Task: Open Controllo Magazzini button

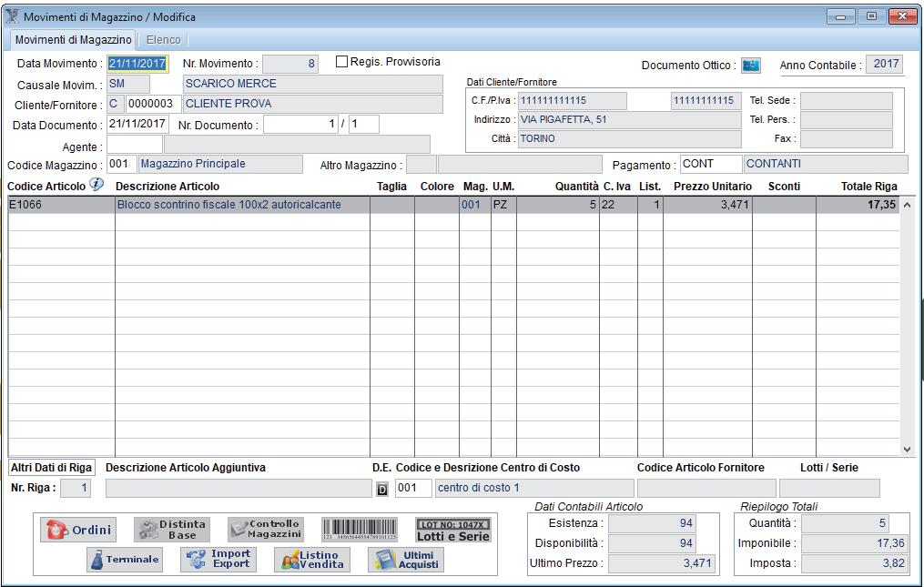Action: [x=266, y=530]
